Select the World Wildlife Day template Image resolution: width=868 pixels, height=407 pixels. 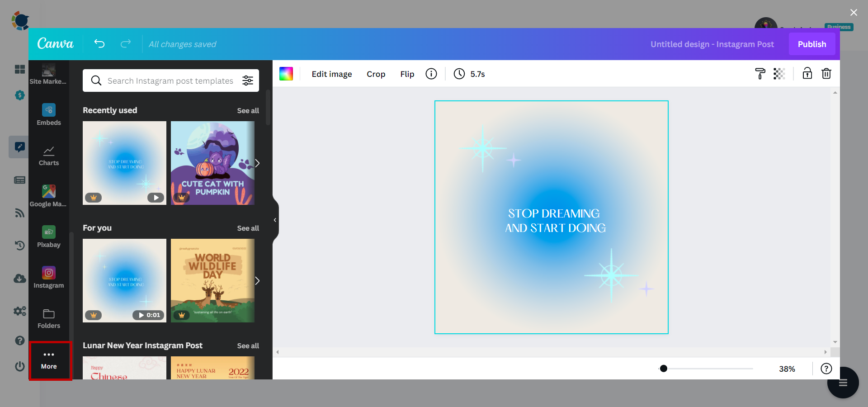point(212,280)
